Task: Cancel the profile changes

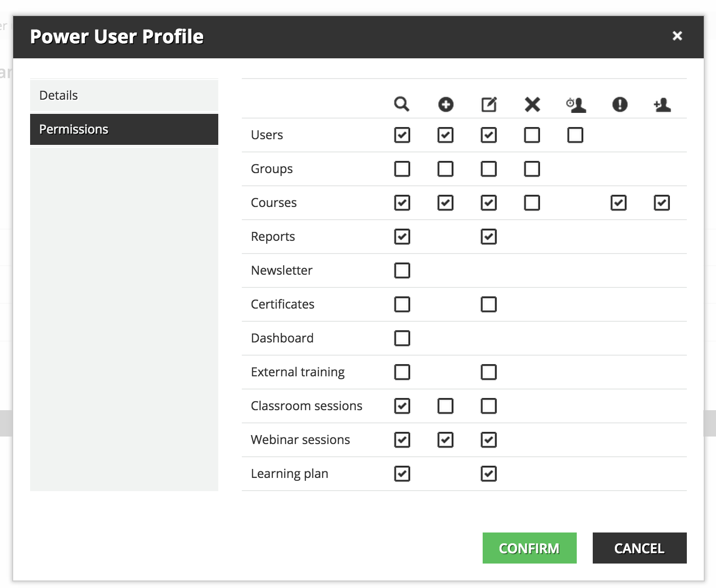Action: point(639,548)
